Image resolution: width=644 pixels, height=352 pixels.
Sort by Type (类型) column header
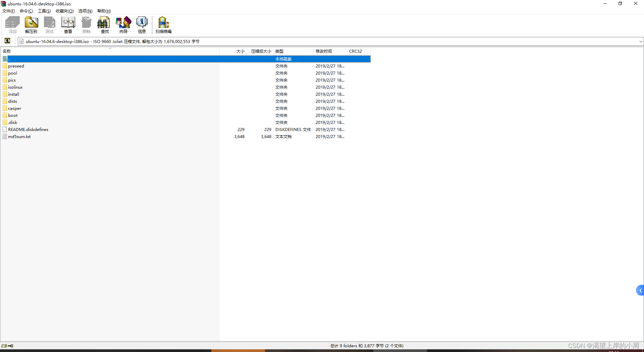293,51
